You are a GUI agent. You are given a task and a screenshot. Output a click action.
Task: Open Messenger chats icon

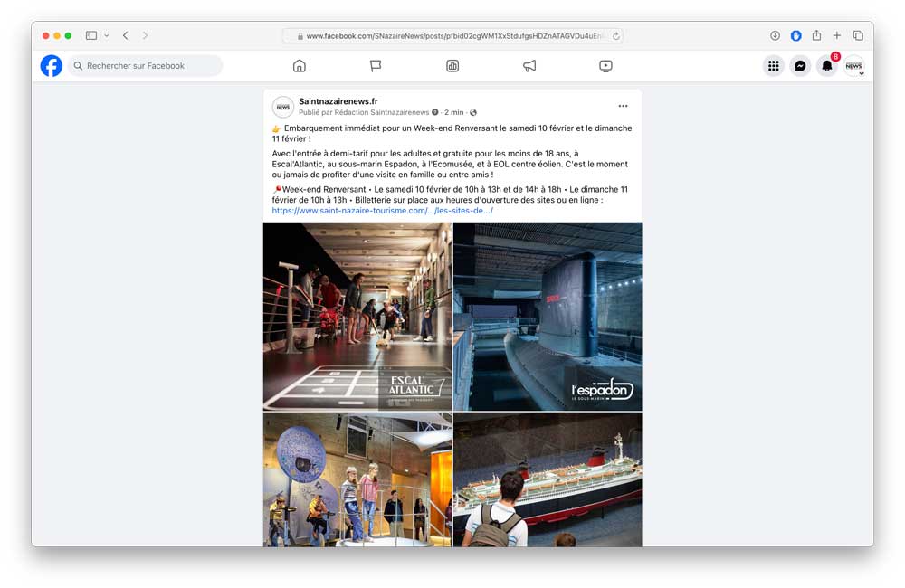800,66
